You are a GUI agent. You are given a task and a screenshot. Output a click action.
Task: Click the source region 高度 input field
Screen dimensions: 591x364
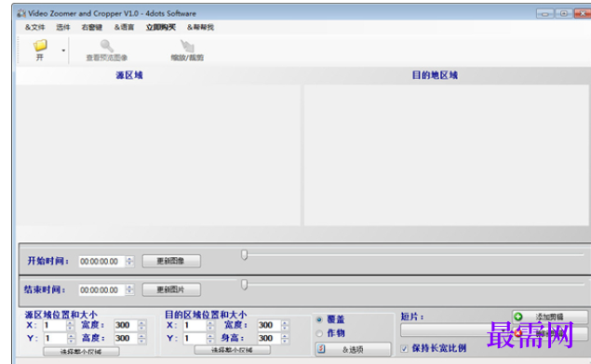[x=126, y=338]
